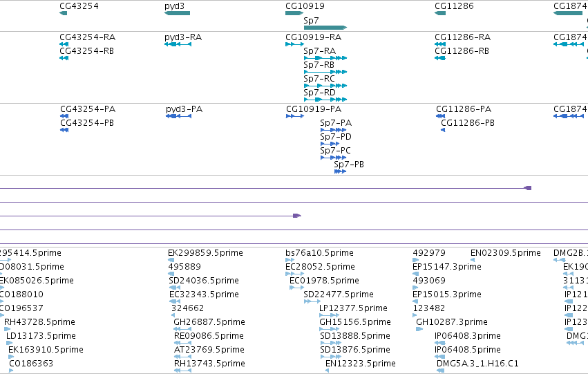Select the Sp7-RD transcript
This screenshot has height=374, width=588.
319,93
